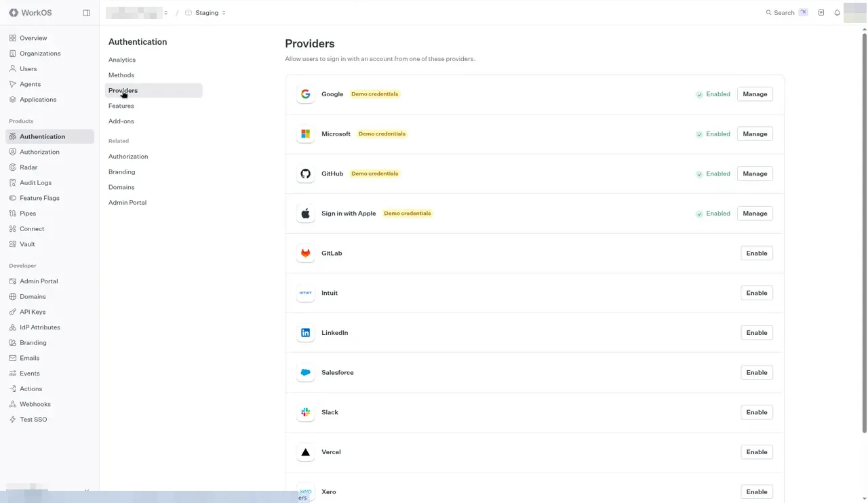The image size is (868, 503).
Task: Click the Salesforce cloud logo
Action: coord(306,373)
